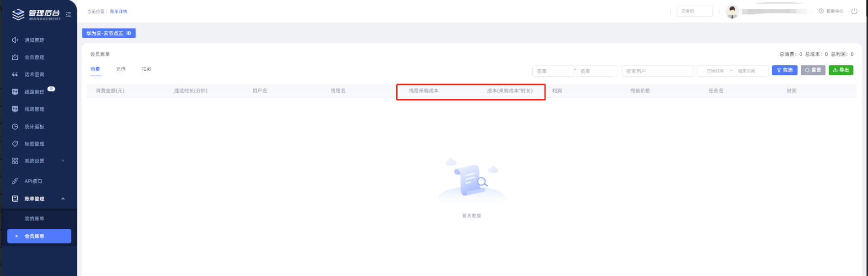Click the 标签管理 tag icon
868x276 pixels.
15,144
